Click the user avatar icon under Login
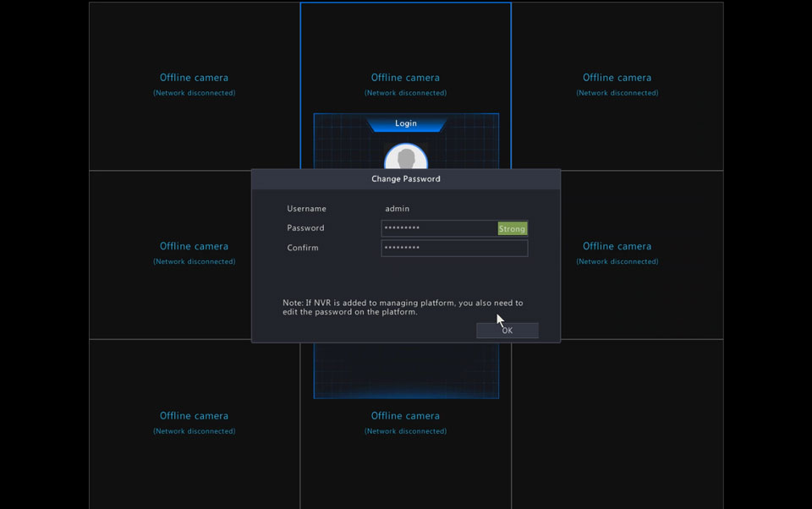Viewport: 812px width, 509px height. coord(406,158)
